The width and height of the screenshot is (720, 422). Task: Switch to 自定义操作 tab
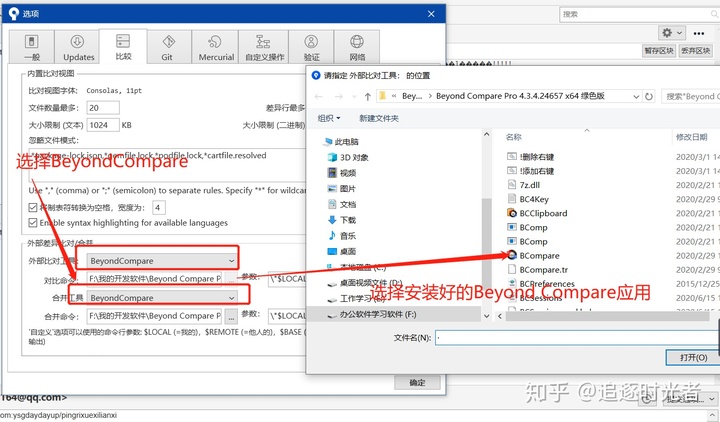264,47
